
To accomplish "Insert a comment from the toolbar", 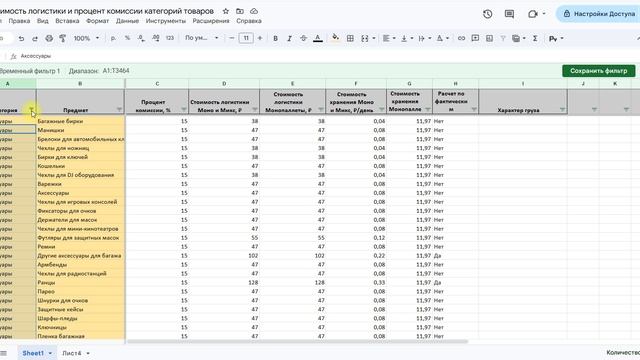I will click(x=475, y=38).
